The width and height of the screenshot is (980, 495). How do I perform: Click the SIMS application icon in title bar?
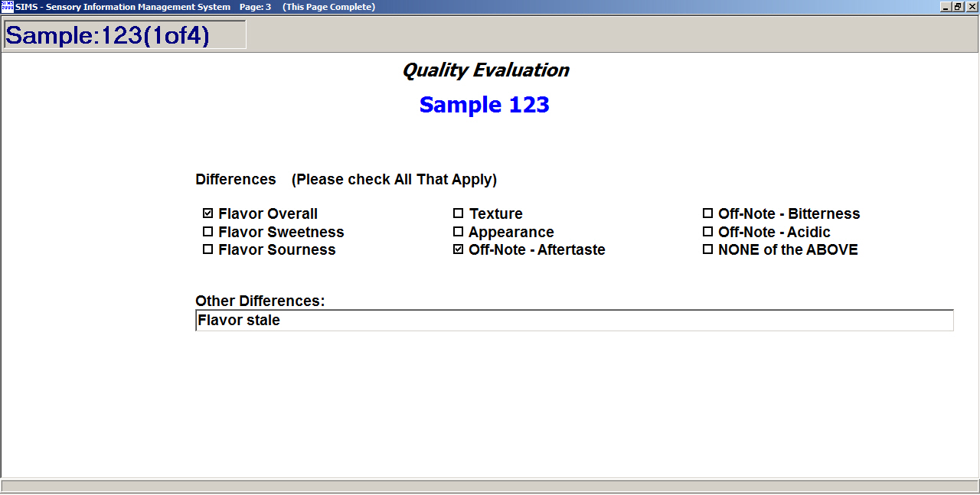(7, 6)
